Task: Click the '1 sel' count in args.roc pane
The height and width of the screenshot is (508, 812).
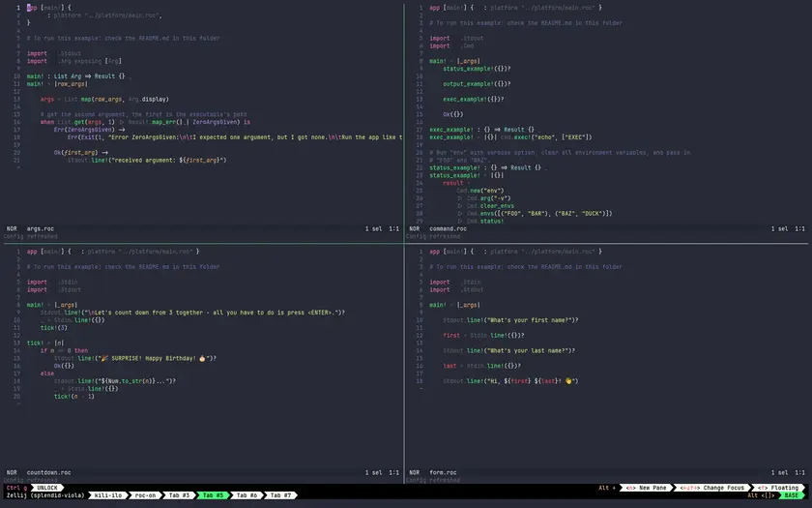Action: click(373, 228)
